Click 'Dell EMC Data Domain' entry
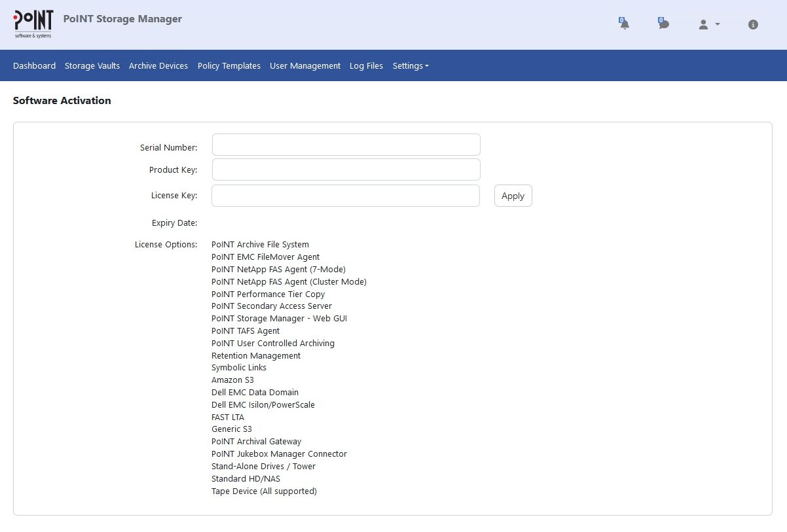The height and width of the screenshot is (532, 787). [x=255, y=393]
